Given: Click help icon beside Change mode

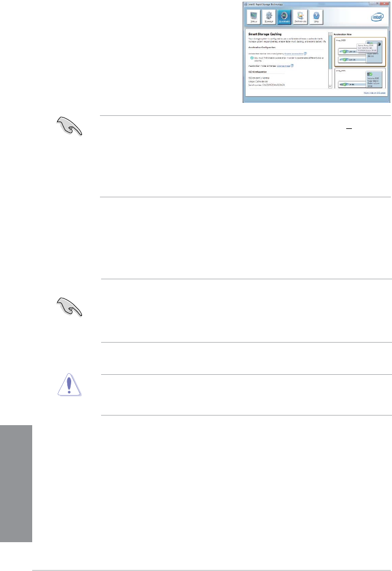Looking at the screenshot, I should [292, 66].
